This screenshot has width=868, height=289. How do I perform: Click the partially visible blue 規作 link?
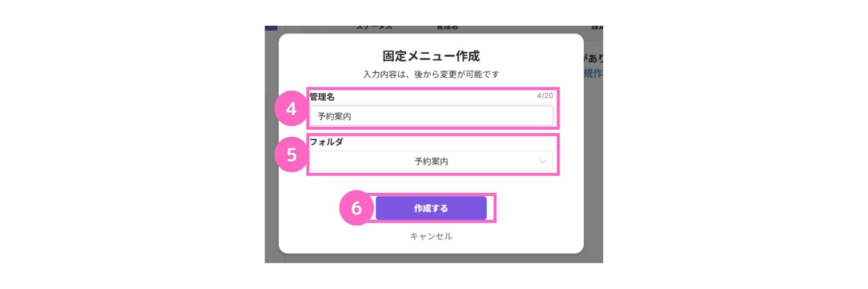click(593, 73)
